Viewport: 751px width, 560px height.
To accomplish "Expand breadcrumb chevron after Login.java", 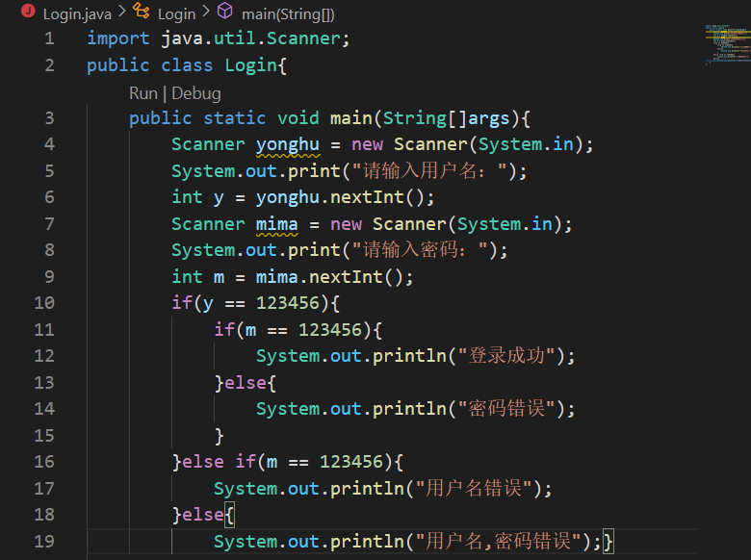I will (122, 12).
